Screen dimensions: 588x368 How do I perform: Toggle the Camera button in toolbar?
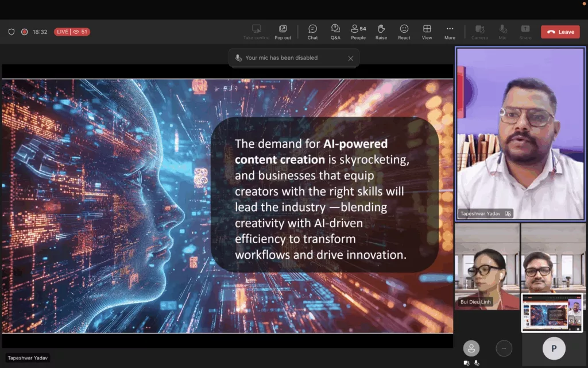479,32
